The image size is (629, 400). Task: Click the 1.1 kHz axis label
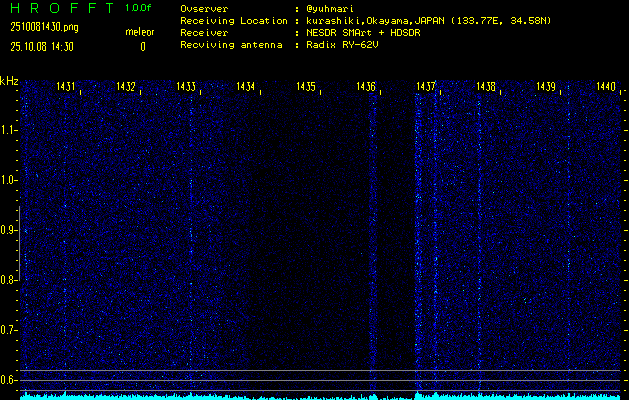pos(8,130)
